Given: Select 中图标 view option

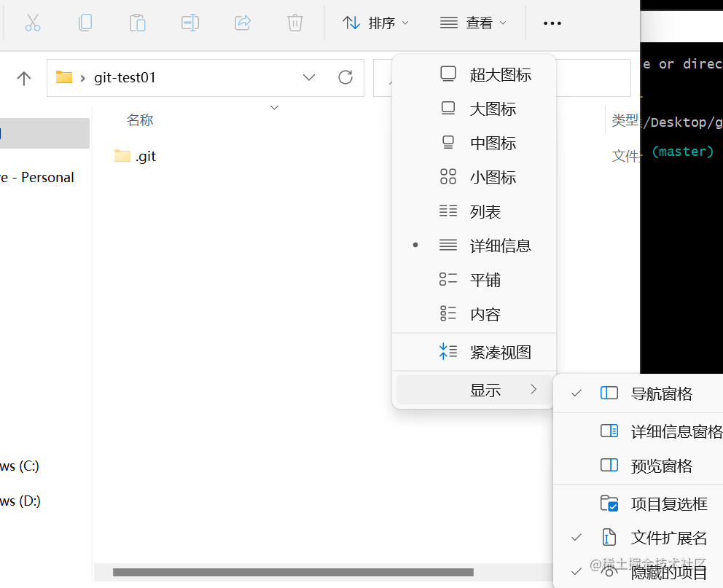Looking at the screenshot, I should 474,144.
